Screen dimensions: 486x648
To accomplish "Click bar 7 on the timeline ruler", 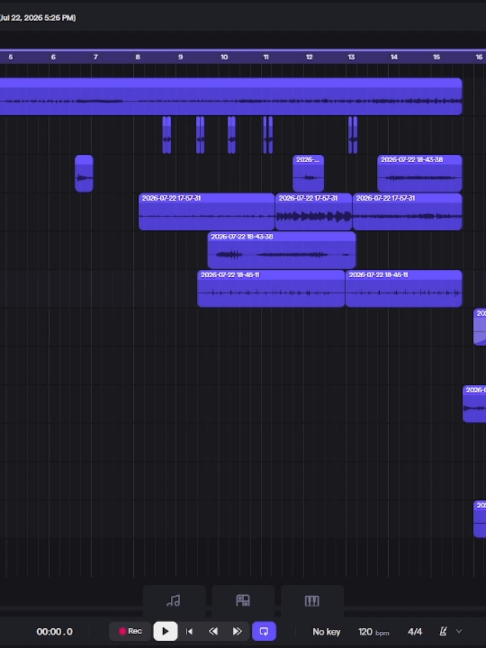I will [x=95, y=57].
